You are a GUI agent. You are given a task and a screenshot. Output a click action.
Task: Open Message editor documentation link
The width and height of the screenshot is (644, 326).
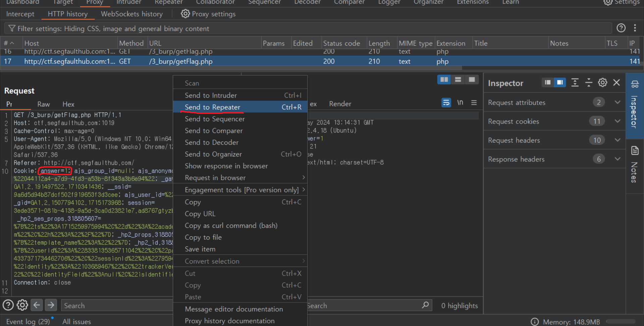point(240,309)
